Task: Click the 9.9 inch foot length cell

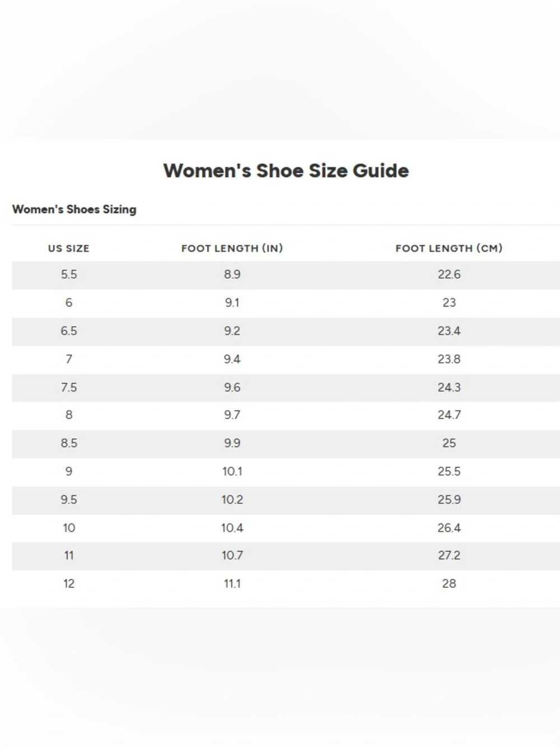Action: click(x=232, y=443)
